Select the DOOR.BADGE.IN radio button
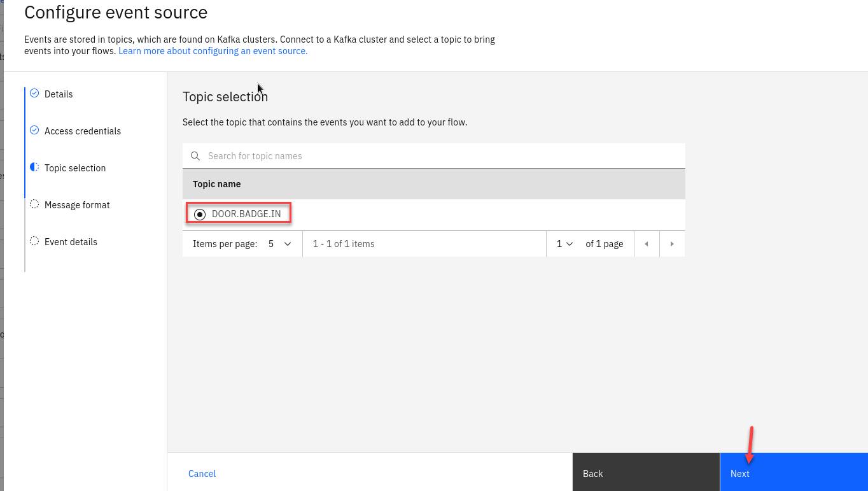This screenshot has width=868, height=491. click(x=200, y=214)
